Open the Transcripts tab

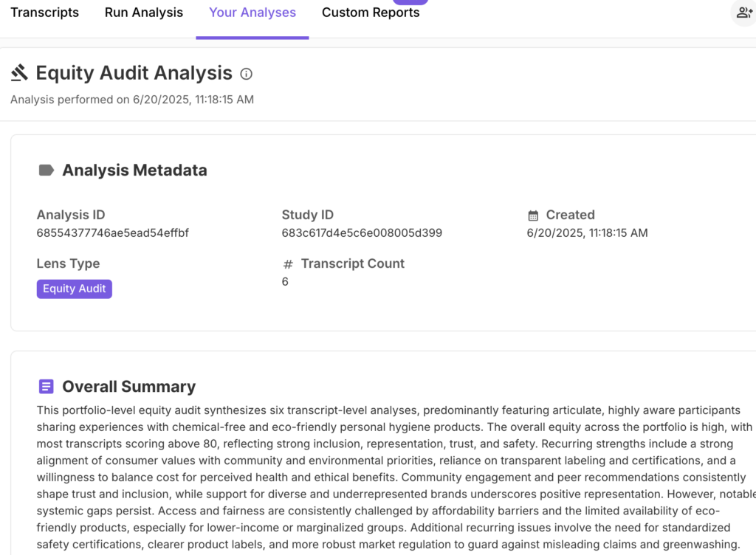coord(44,13)
